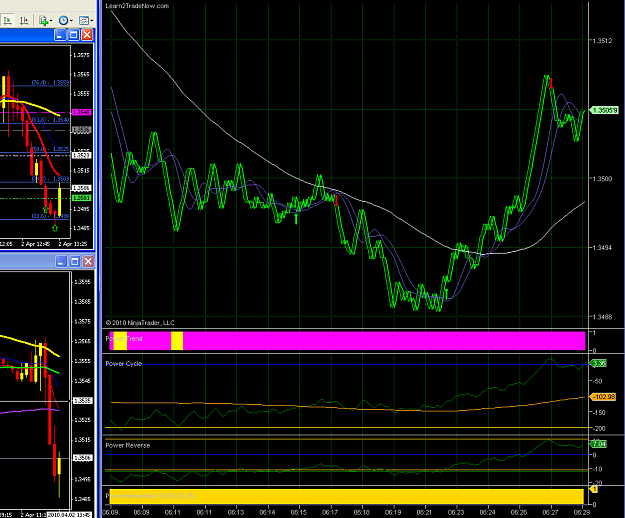Click the 06:21 time axis label
The image size is (625, 518).
pos(425,512)
